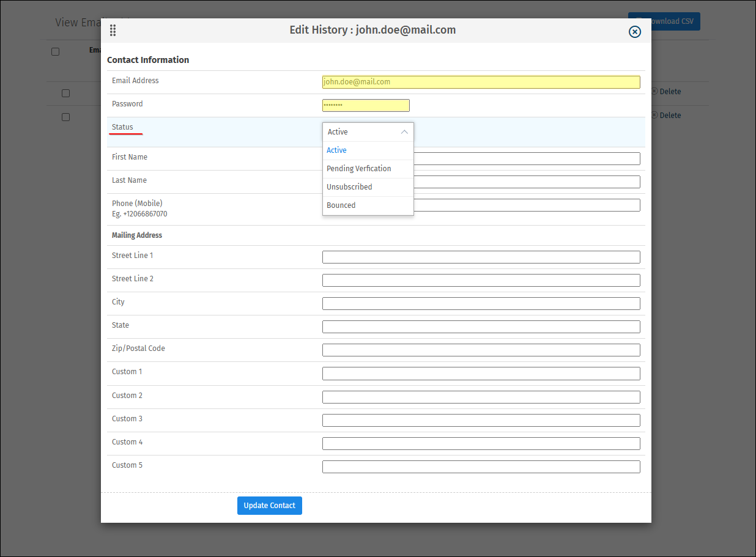Viewport: 756px width, 557px height.
Task: Select Pending Verfication as the status
Action: click(359, 168)
